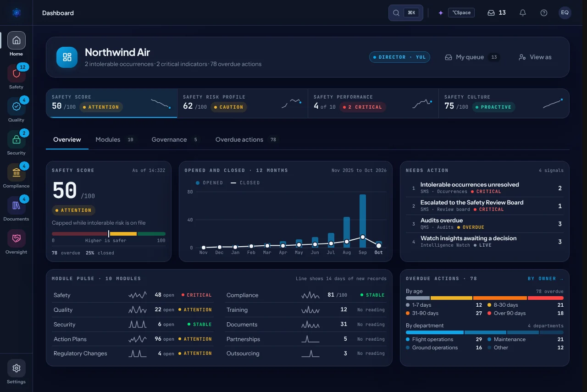
Task: Open the notifications bell
Action: (x=523, y=13)
